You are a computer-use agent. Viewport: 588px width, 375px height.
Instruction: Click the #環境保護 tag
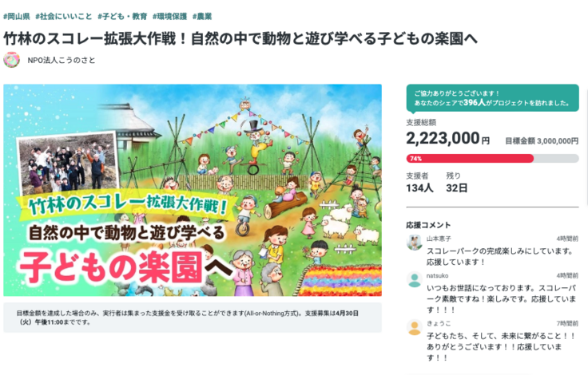[x=167, y=16]
